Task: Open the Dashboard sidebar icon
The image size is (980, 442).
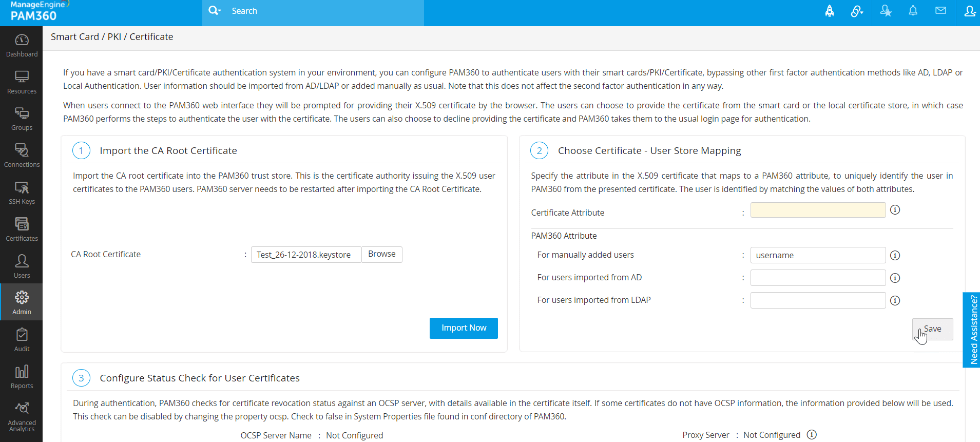Action: [x=22, y=45]
